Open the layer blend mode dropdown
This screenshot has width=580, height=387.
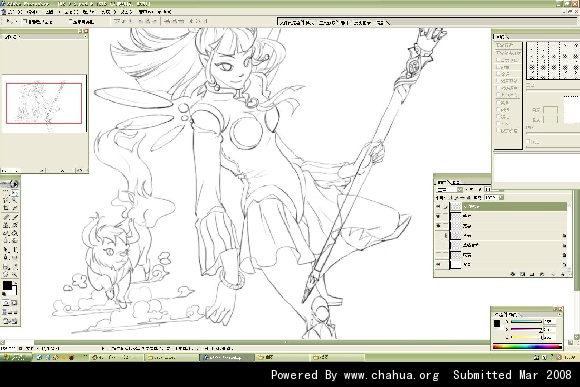(449, 190)
